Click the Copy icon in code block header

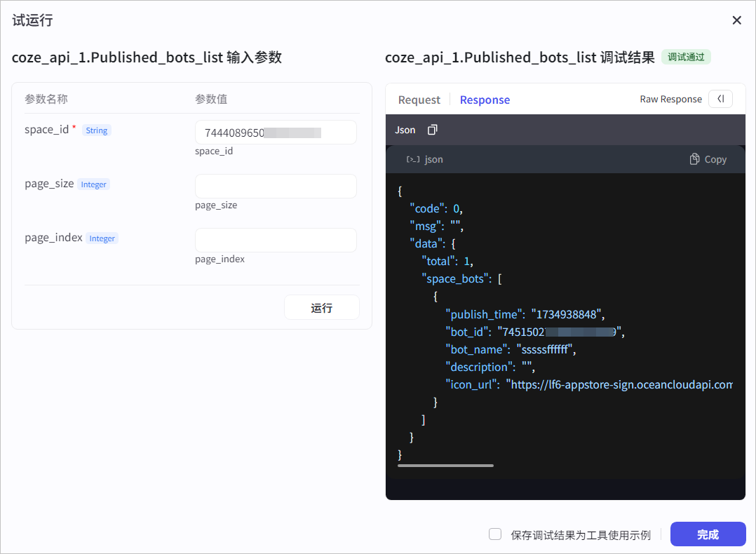(x=694, y=159)
